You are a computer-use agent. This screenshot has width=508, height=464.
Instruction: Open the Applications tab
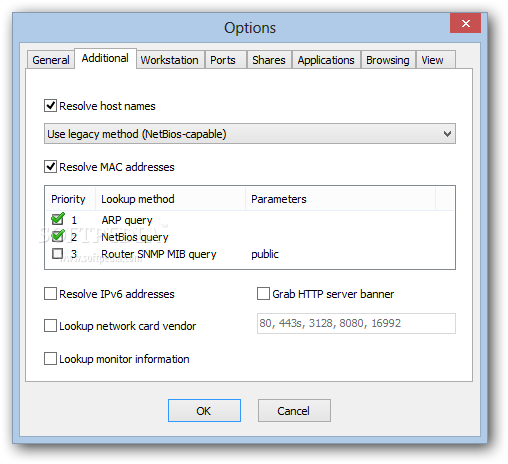click(x=326, y=60)
